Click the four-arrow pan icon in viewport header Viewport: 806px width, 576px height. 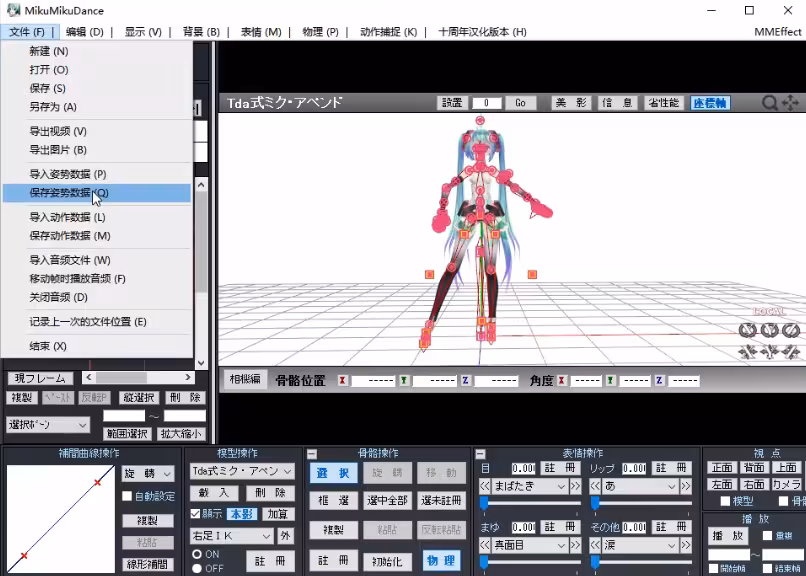790,103
